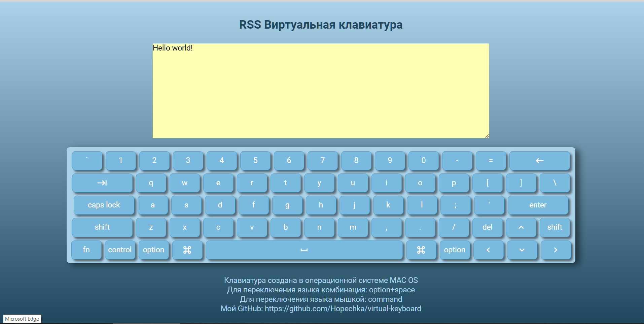644x324 pixels.
Task: Click the letter j key
Action: coord(354,205)
